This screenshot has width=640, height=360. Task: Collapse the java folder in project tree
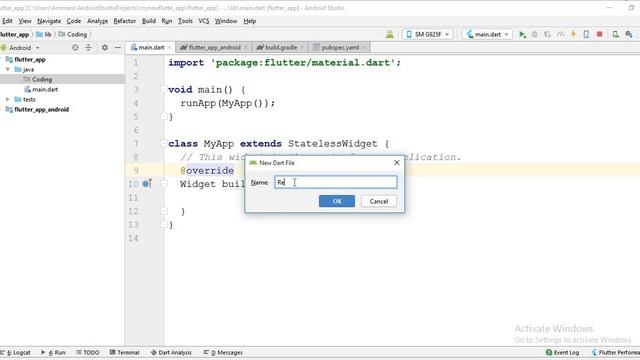(8, 69)
